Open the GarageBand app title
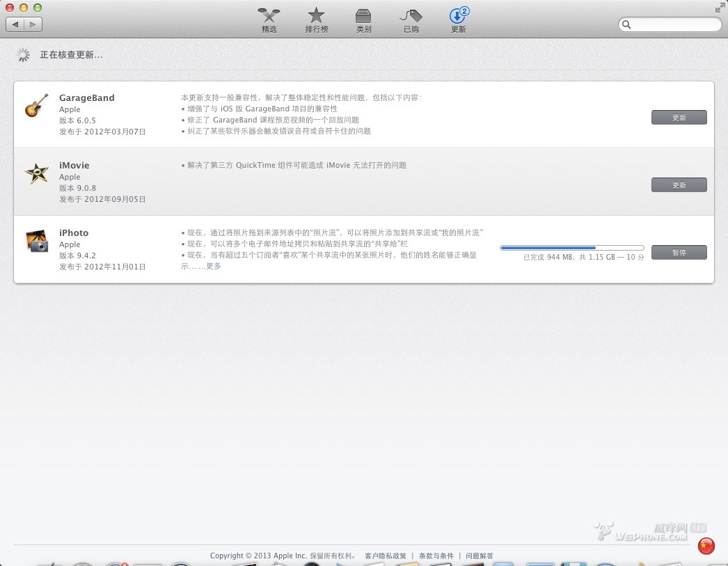Image resolution: width=728 pixels, height=566 pixels. pyautogui.click(x=87, y=97)
